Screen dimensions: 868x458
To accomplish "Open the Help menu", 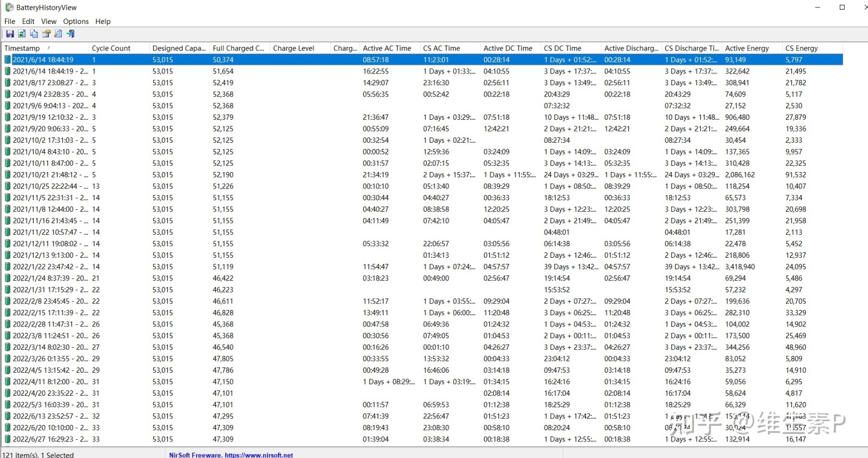I will [x=103, y=21].
